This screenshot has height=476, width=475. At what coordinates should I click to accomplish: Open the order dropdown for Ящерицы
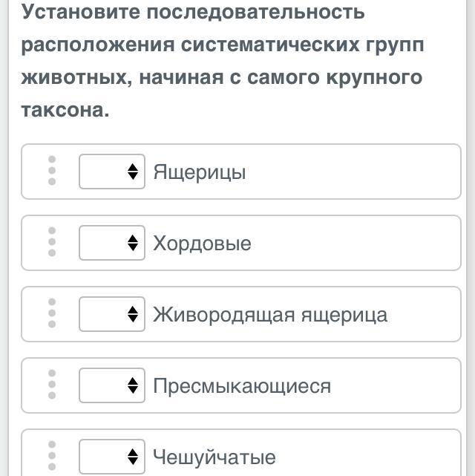112,172
